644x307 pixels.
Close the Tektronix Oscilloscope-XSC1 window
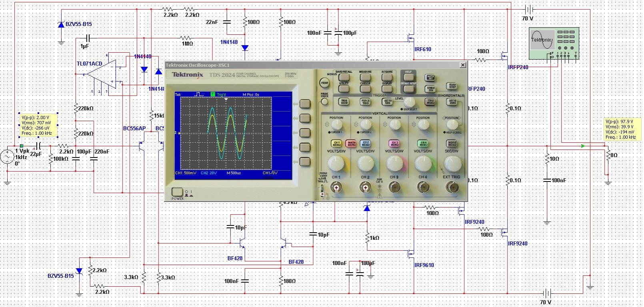point(463,65)
